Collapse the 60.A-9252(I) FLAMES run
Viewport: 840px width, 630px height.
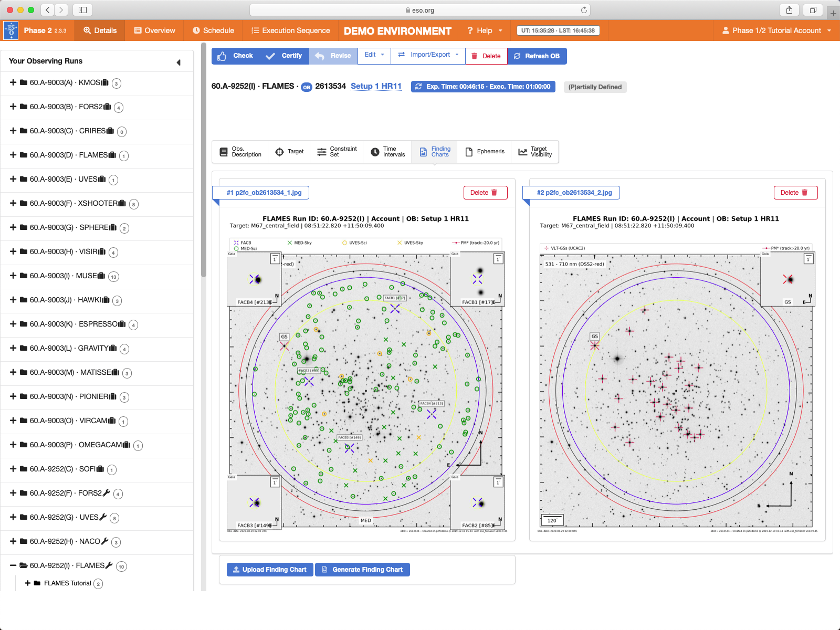coord(13,565)
